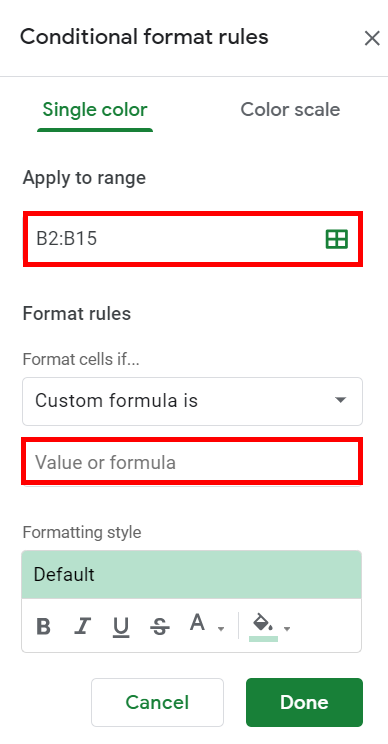The height and width of the screenshot is (744, 388).
Task: Click the B2:B15 range input field
Action: (x=193, y=239)
